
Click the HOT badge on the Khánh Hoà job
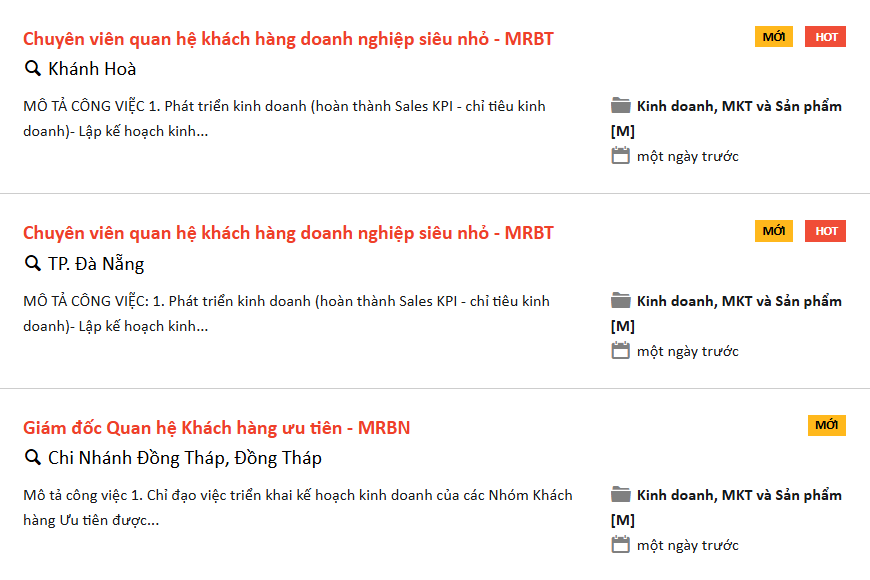pos(825,37)
